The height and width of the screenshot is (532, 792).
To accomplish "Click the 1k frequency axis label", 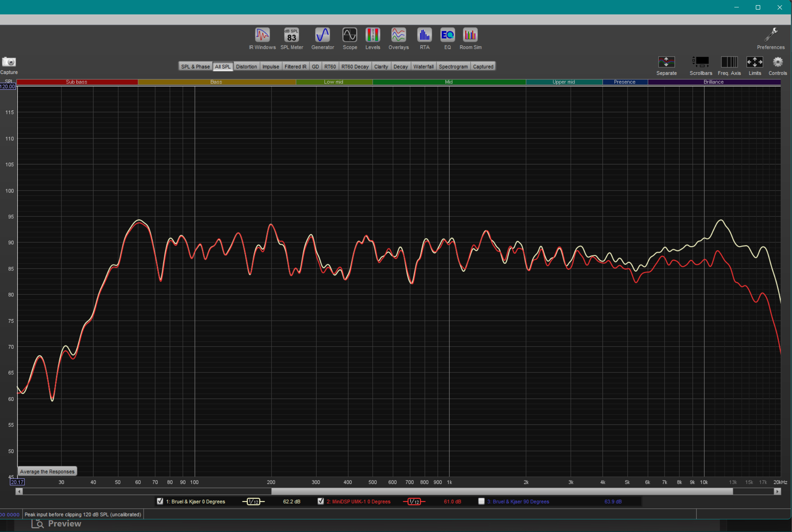I will 450,482.
